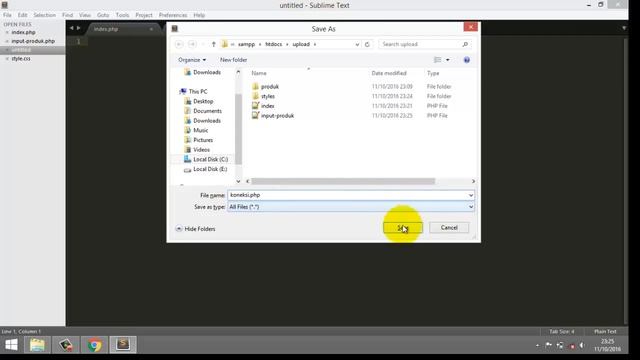Viewport: 640px width, 360px height.
Task: Open Music in navigation pane
Action: [200, 130]
